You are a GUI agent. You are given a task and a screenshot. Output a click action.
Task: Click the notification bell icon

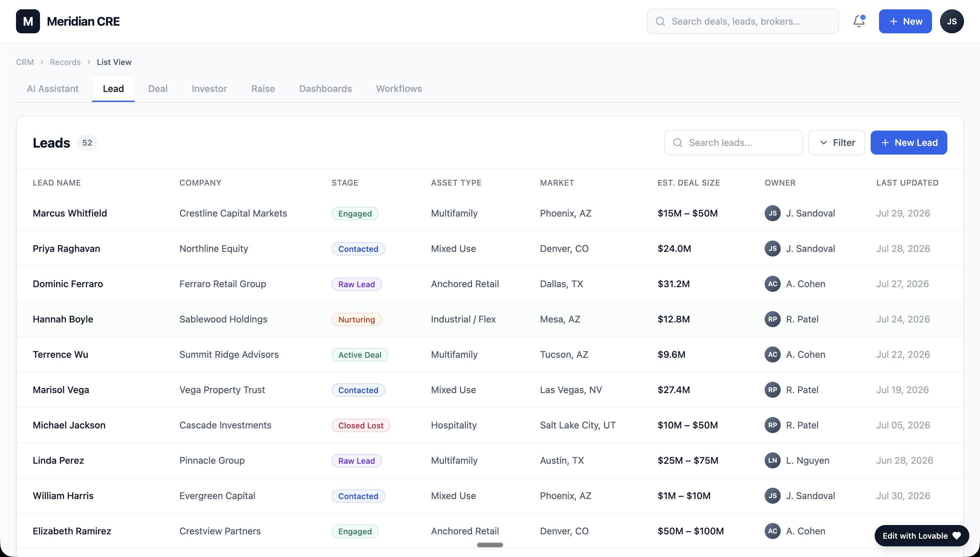(x=859, y=21)
